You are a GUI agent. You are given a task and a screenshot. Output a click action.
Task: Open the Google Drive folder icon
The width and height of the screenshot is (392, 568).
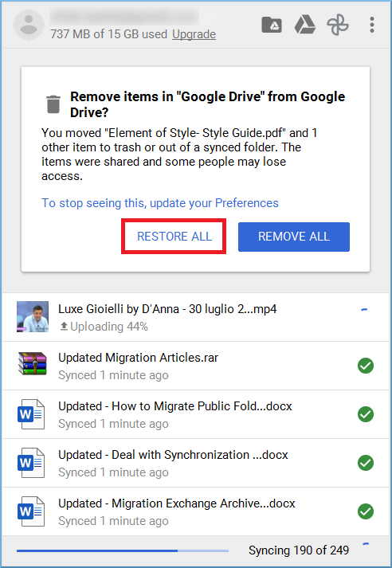272,25
